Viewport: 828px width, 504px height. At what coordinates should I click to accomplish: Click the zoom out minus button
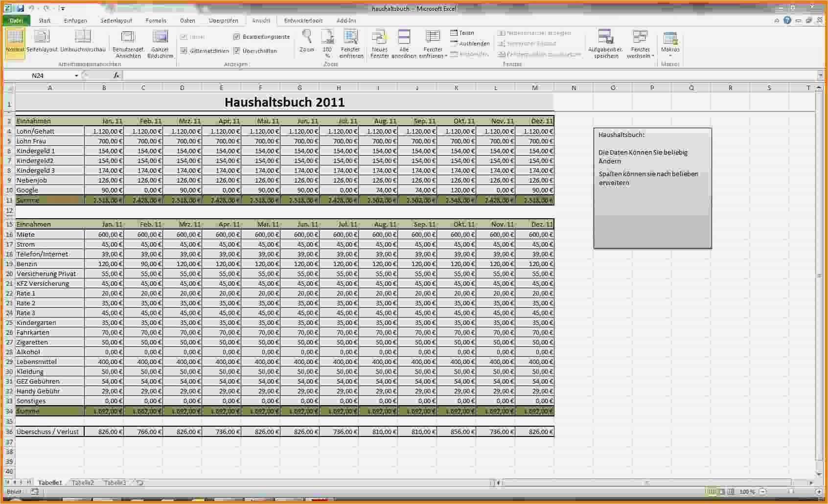762,492
